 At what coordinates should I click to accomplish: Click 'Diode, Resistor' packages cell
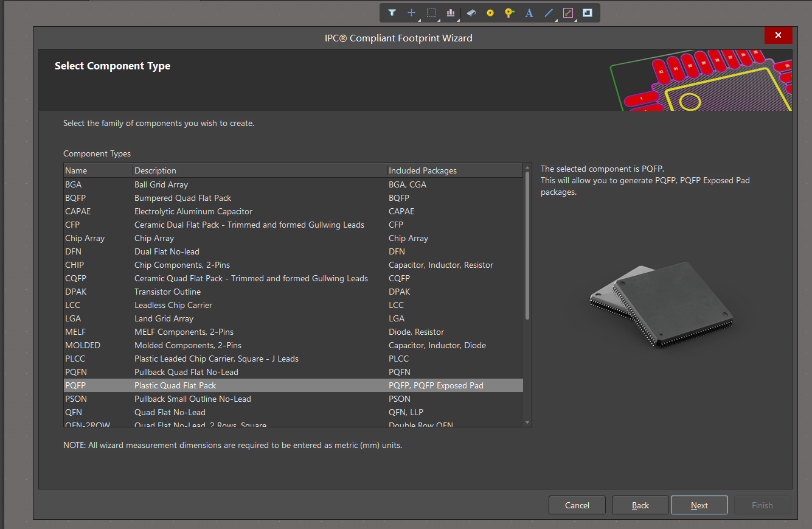[416, 332]
